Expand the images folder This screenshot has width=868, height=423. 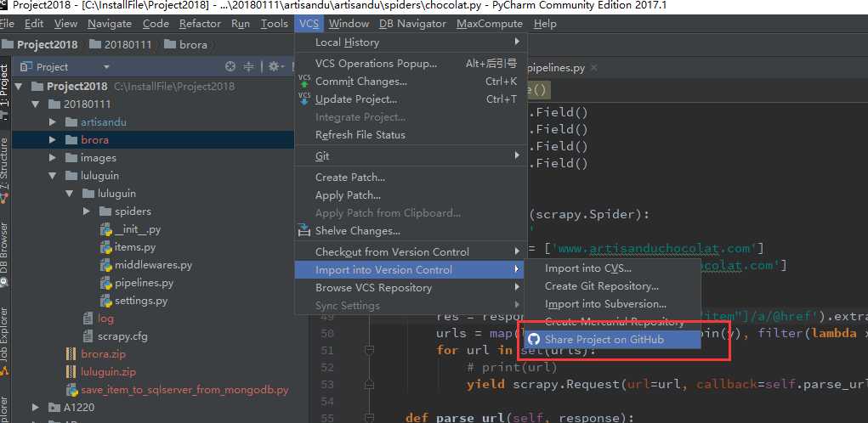53,158
